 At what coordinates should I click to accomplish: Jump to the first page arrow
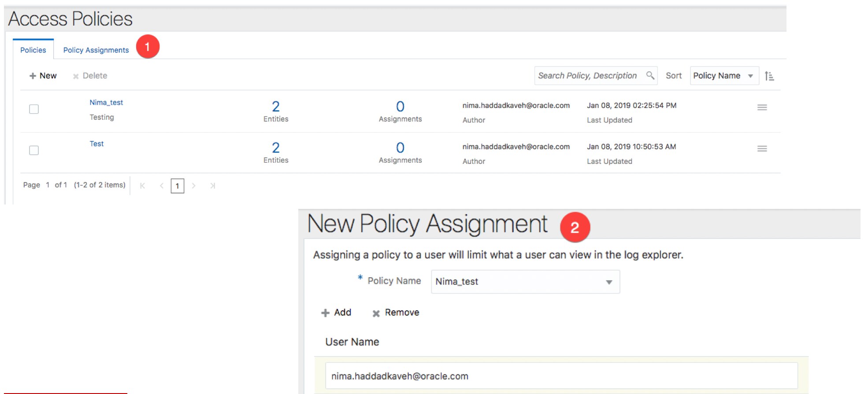click(142, 186)
